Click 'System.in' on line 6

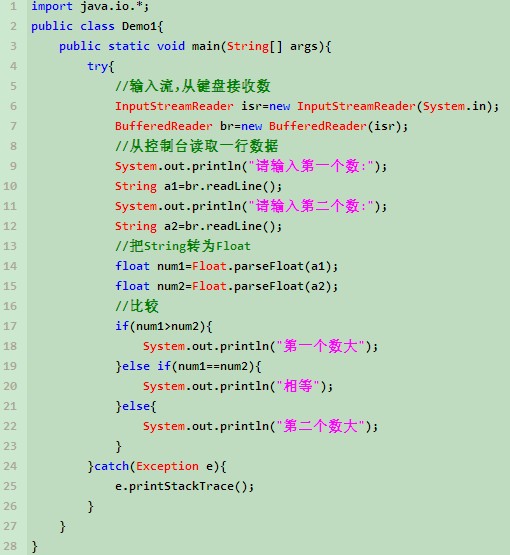tap(455, 106)
